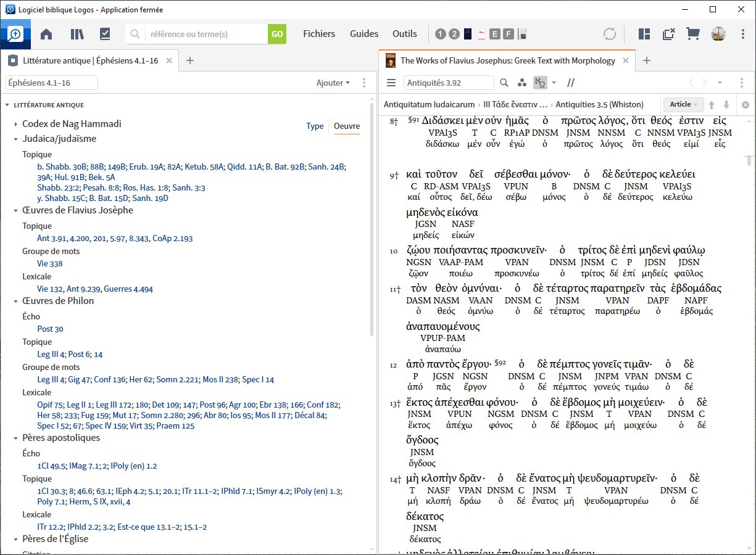Click the green GO button

click(277, 34)
